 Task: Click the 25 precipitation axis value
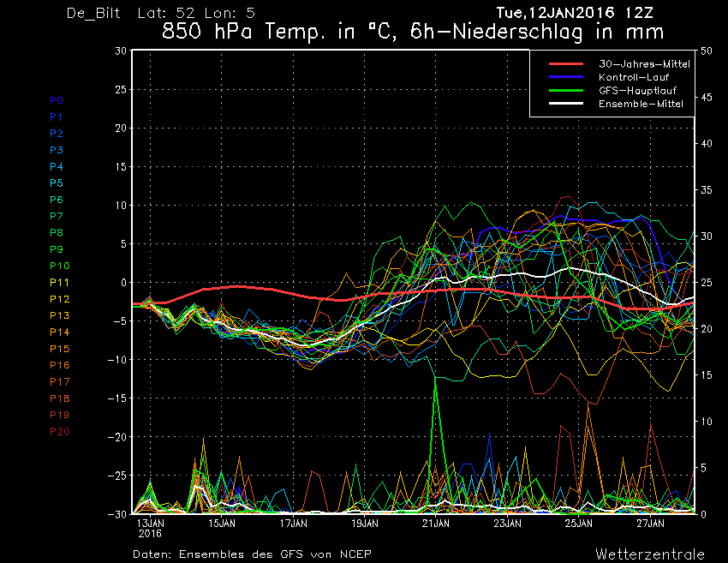coord(707,283)
